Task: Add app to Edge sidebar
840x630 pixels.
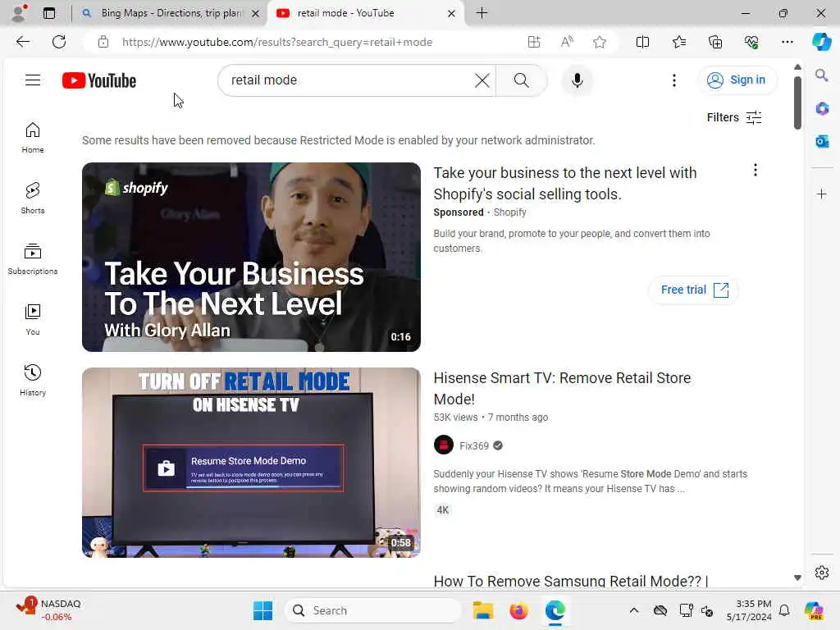Action: click(822, 194)
